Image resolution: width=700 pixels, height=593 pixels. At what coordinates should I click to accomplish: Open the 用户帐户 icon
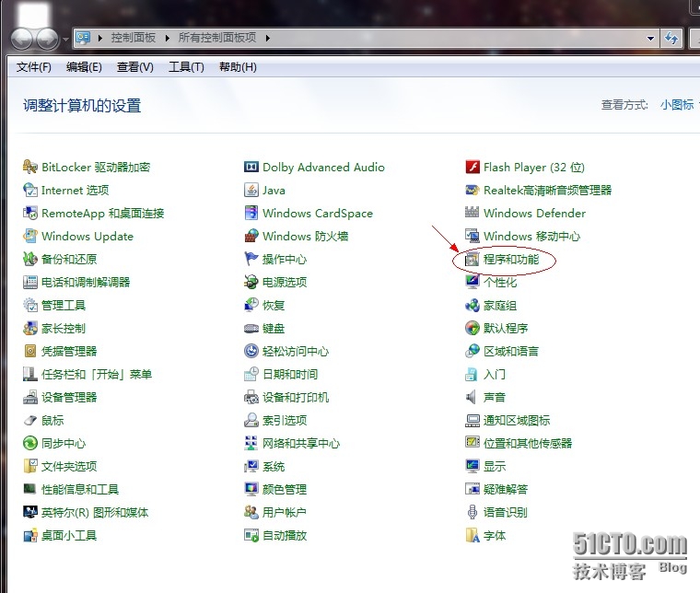(251, 512)
